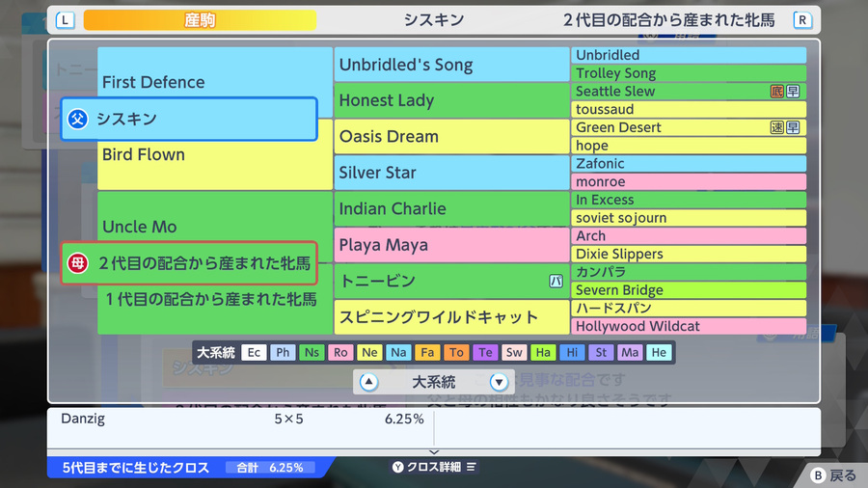Click the B 戻る back button
The height and width of the screenshot is (488, 868).
(x=833, y=475)
